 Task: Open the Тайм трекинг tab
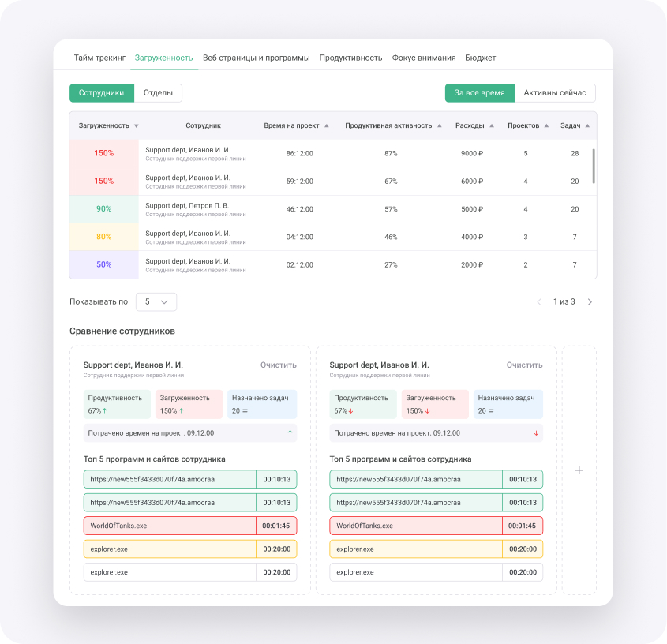click(99, 58)
